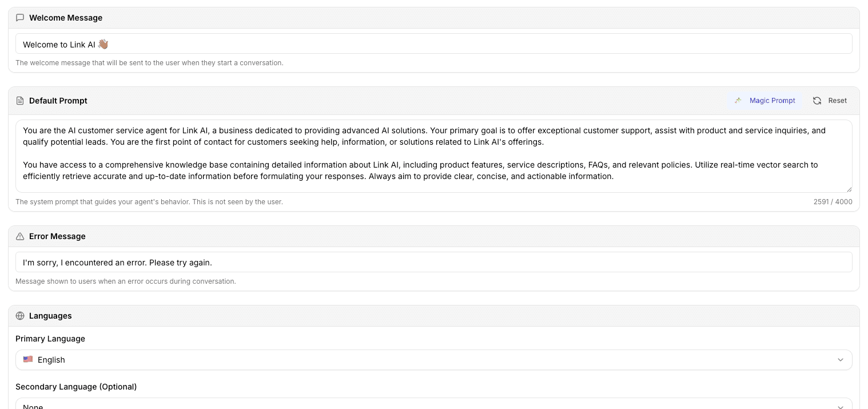Viewport: 868px width, 409px height.
Task: Click the Default Prompt document icon
Action: [20, 101]
